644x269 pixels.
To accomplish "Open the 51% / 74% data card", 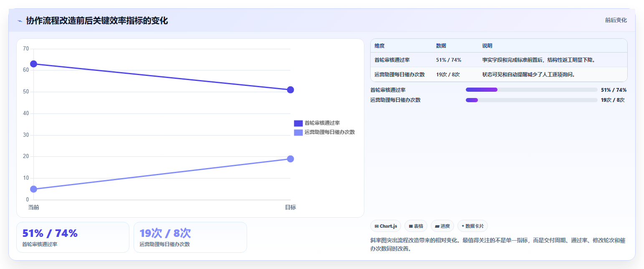I will click(x=73, y=237).
